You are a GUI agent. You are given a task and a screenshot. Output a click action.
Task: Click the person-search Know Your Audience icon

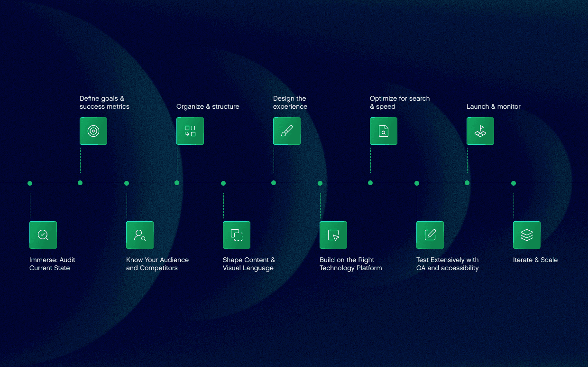click(140, 235)
